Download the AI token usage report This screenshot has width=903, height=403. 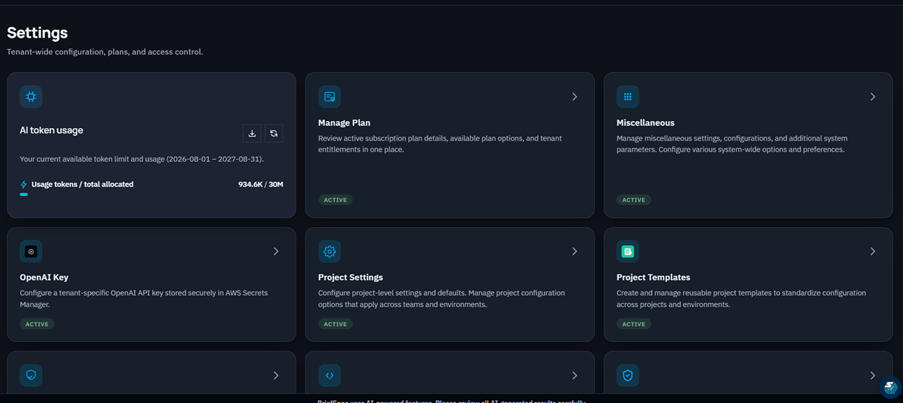(x=252, y=134)
